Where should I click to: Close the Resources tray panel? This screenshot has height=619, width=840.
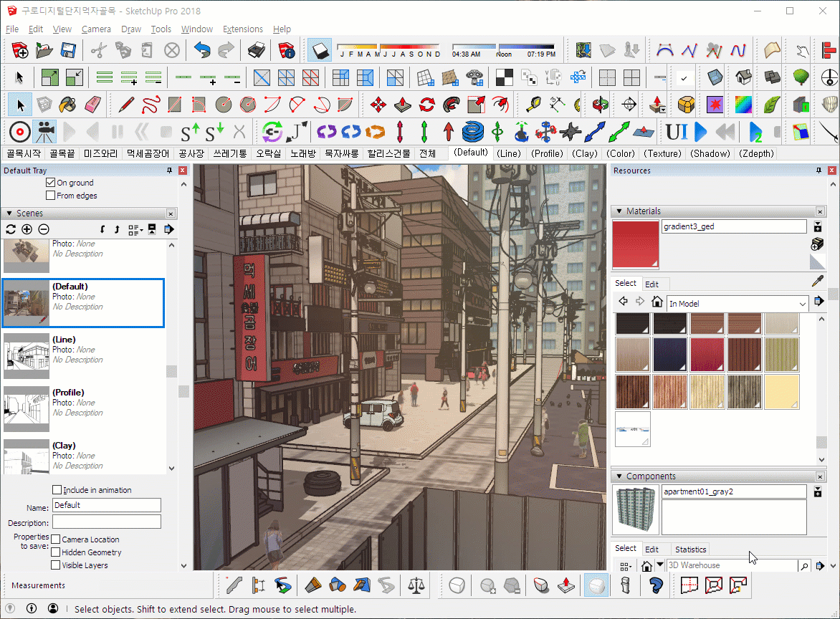click(x=832, y=171)
